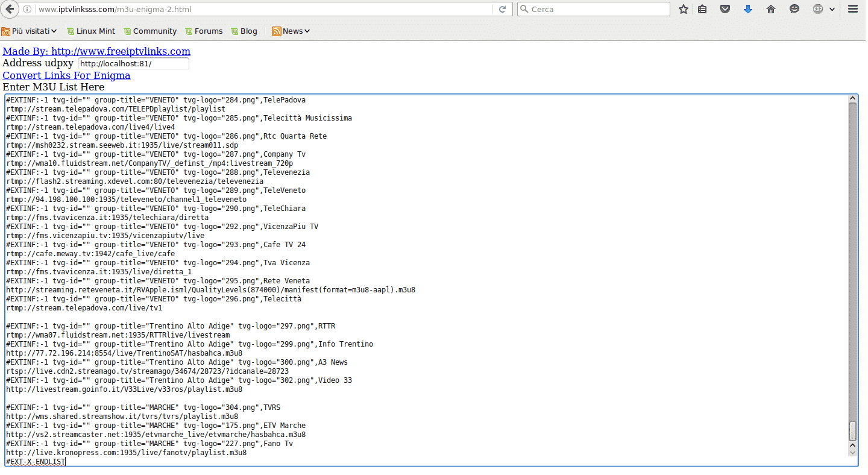Viewport: 868px width, 475px height.
Task: Click the kronopress.com fanotv URL line
Action: click(x=126, y=453)
